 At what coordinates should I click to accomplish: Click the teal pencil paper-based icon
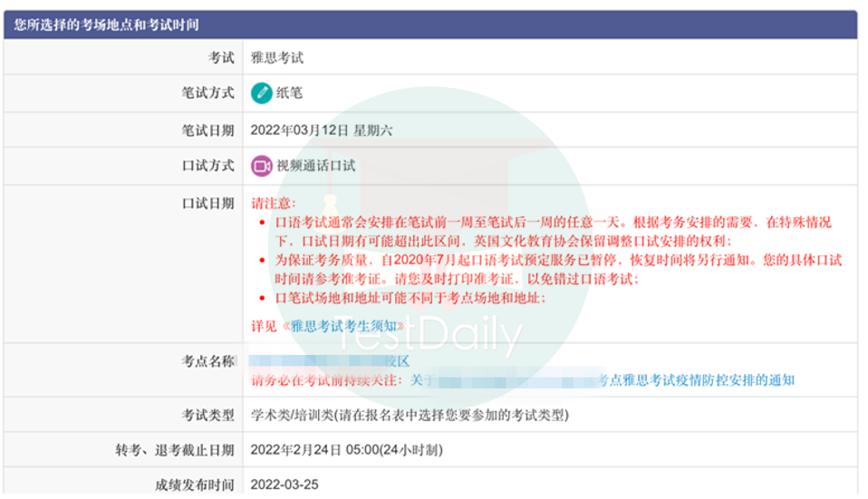point(261,93)
